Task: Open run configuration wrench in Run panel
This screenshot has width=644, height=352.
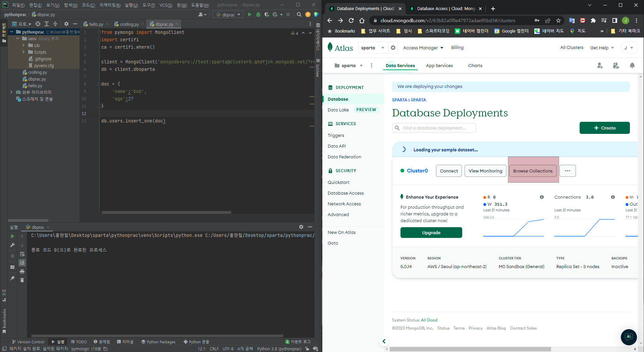Action: (12, 245)
